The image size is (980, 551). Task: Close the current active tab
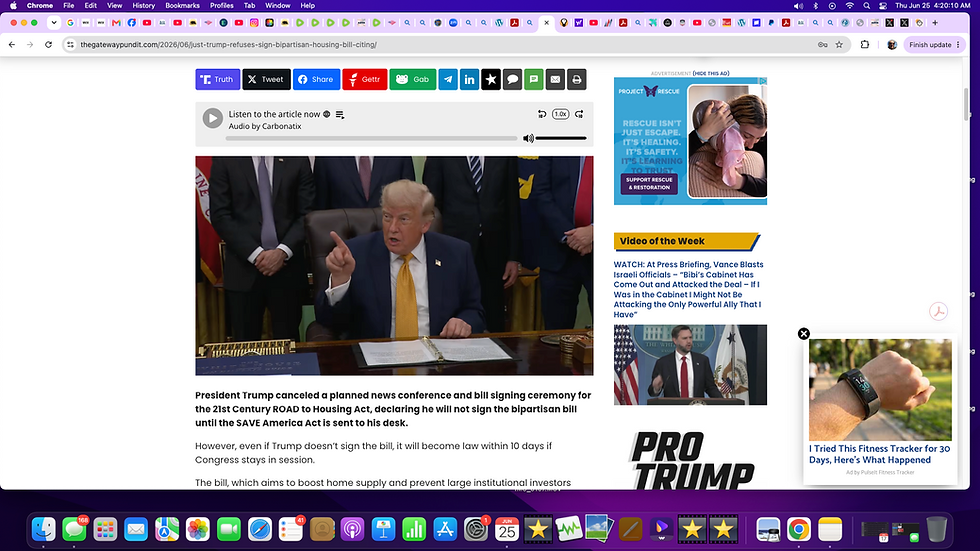(x=546, y=22)
